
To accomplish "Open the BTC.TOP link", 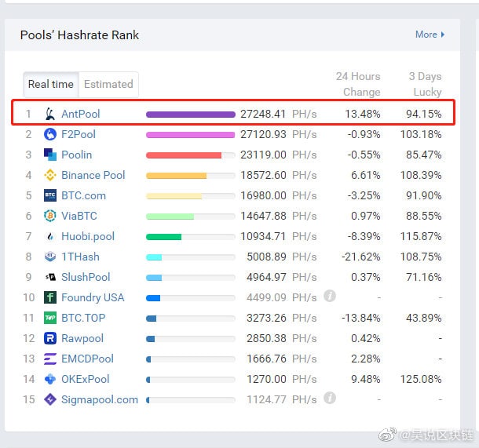I will 83,318.
